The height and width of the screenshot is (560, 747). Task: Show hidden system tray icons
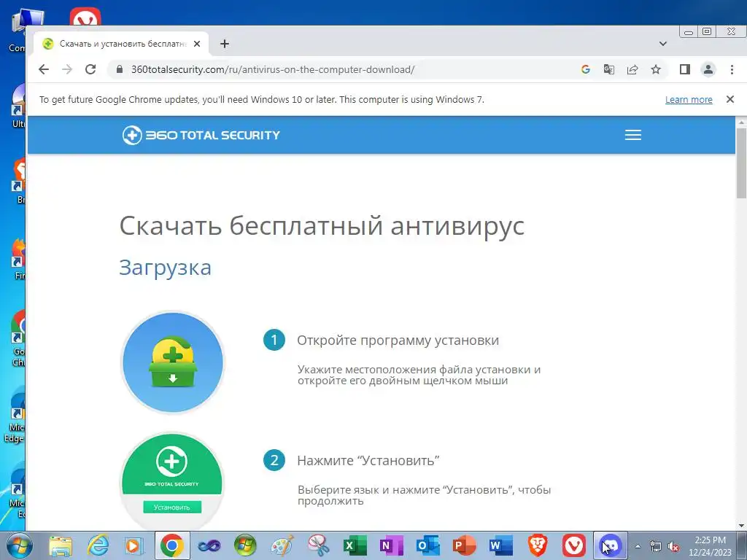tap(638, 546)
